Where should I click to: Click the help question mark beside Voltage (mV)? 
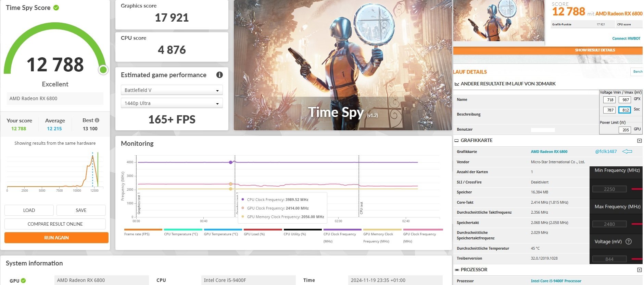click(x=629, y=241)
